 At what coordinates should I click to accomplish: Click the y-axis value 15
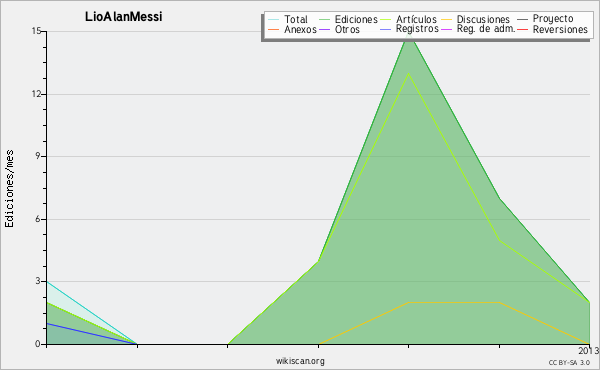(36, 31)
